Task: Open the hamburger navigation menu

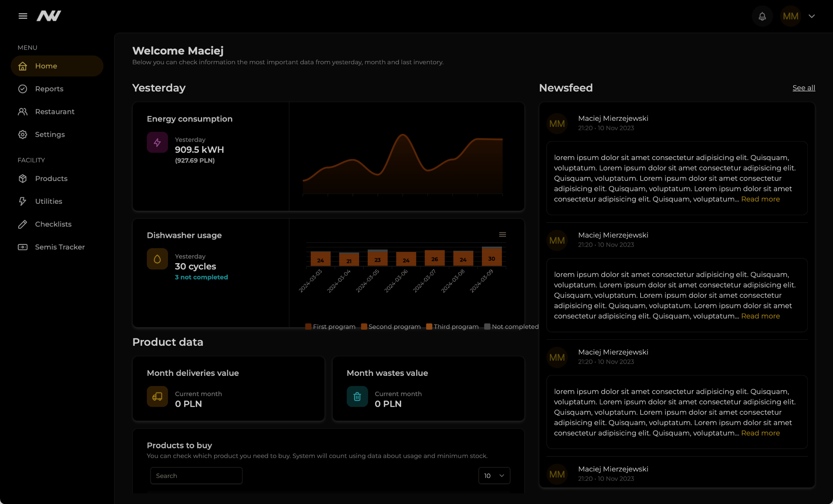Action: pyautogui.click(x=23, y=15)
